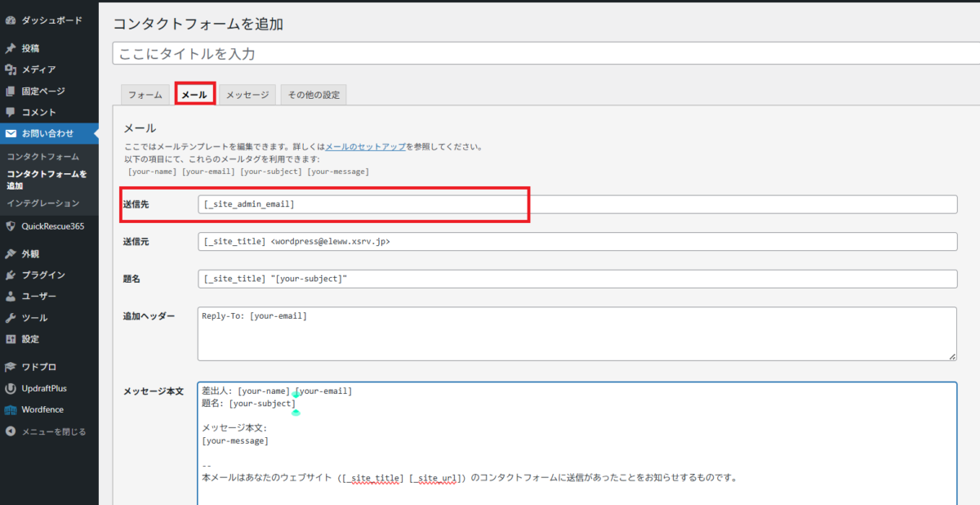The width and height of the screenshot is (980, 505).
Task: Go to コンタクトフォーム list submenu
Action: (x=42, y=156)
